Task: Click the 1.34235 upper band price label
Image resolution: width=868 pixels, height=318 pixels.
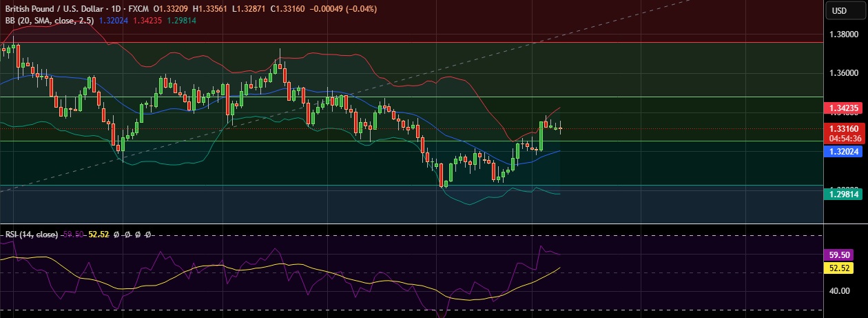Action: pos(843,108)
